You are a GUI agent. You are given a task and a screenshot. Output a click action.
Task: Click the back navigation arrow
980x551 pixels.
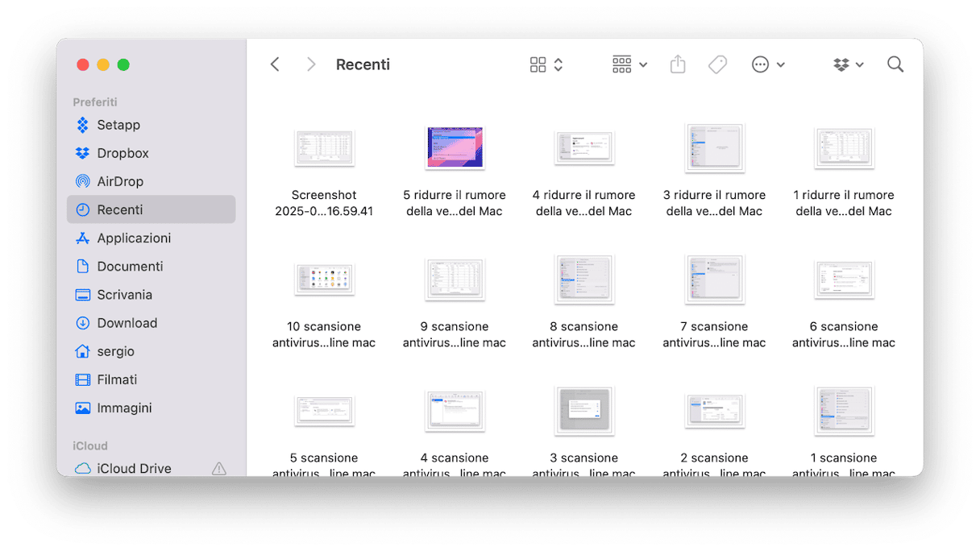click(275, 64)
